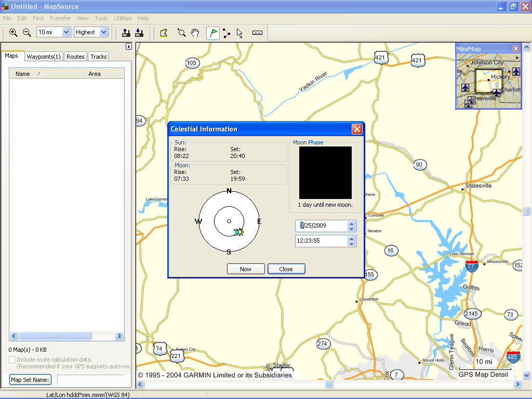This screenshot has height=399, width=532.
Task: Collapse the left panel with its arrow
Action: point(128,46)
